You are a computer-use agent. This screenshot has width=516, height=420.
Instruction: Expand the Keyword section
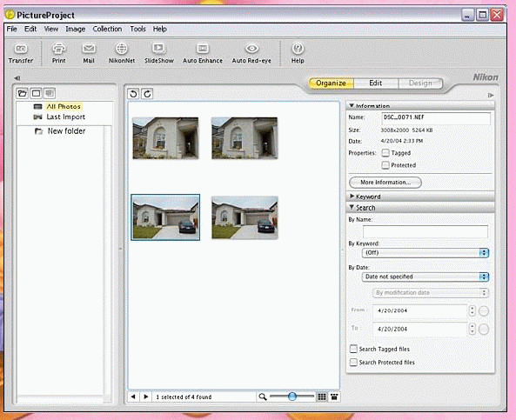click(x=352, y=197)
